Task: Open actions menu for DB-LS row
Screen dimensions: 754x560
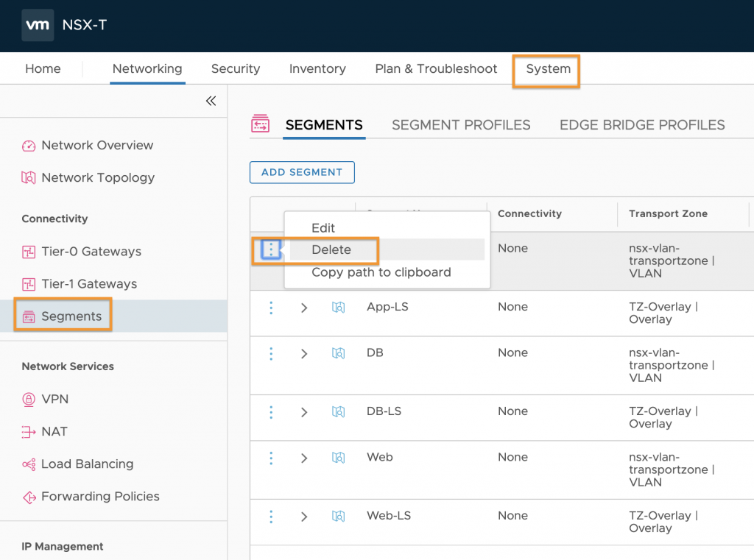Action: tap(271, 412)
